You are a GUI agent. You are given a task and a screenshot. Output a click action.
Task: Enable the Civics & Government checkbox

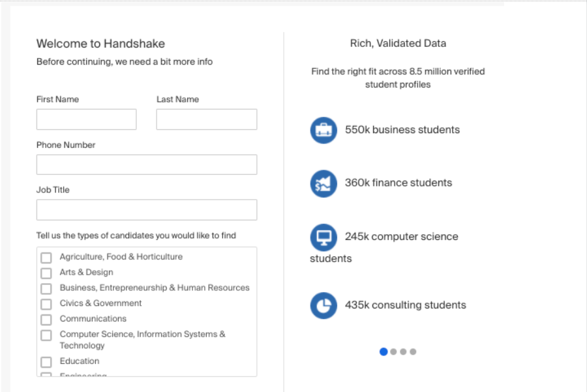coord(46,304)
